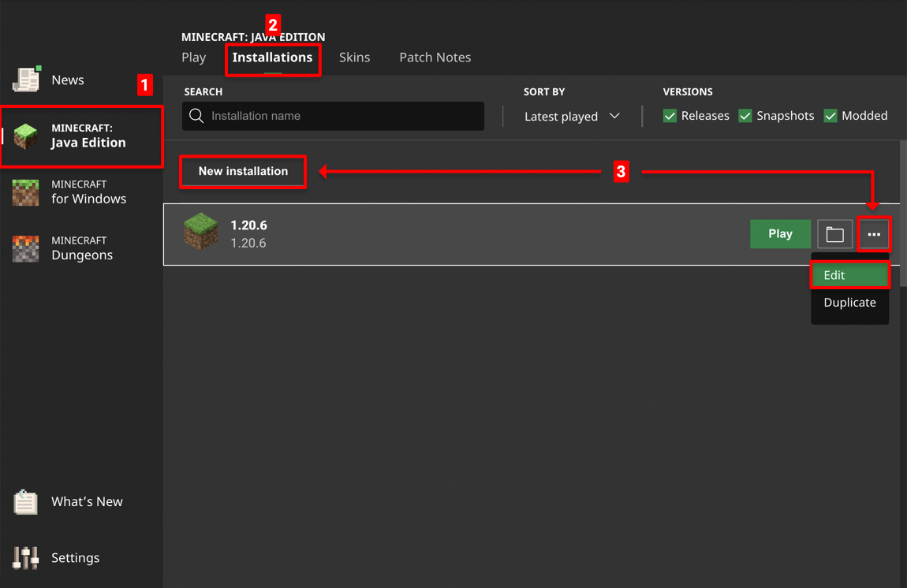This screenshot has width=907, height=588.
Task: Open the 1.20.6 installation folder icon
Action: (x=834, y=234)
